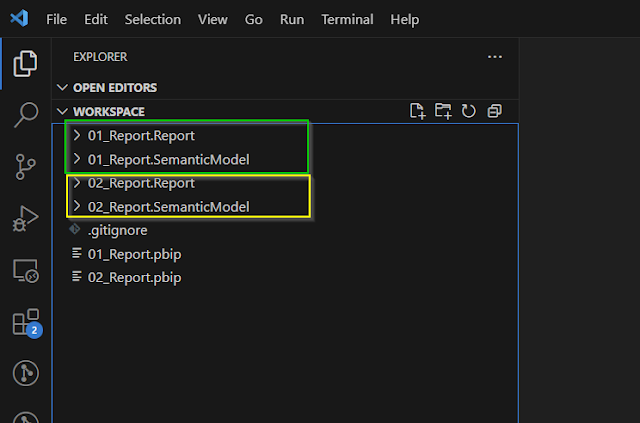The width and height of the screenshot is (640, 423).
Task: Open the View menu
Action: click(x=213, y=19)
